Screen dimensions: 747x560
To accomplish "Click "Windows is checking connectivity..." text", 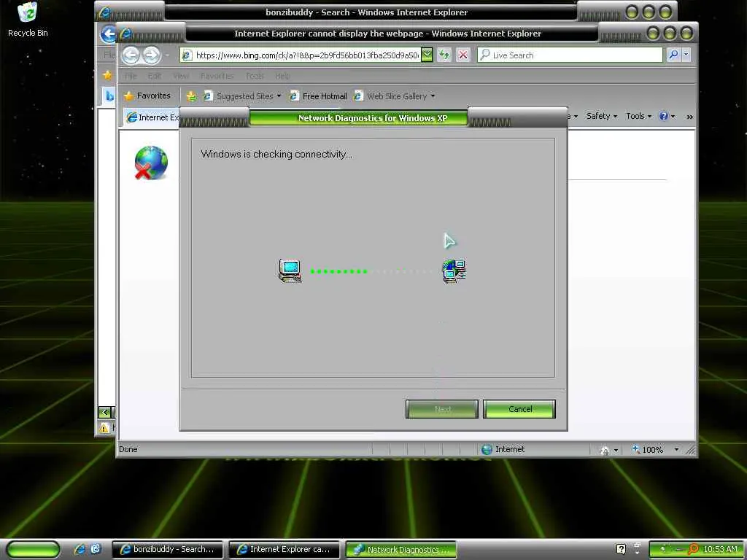I will point(276,155).
